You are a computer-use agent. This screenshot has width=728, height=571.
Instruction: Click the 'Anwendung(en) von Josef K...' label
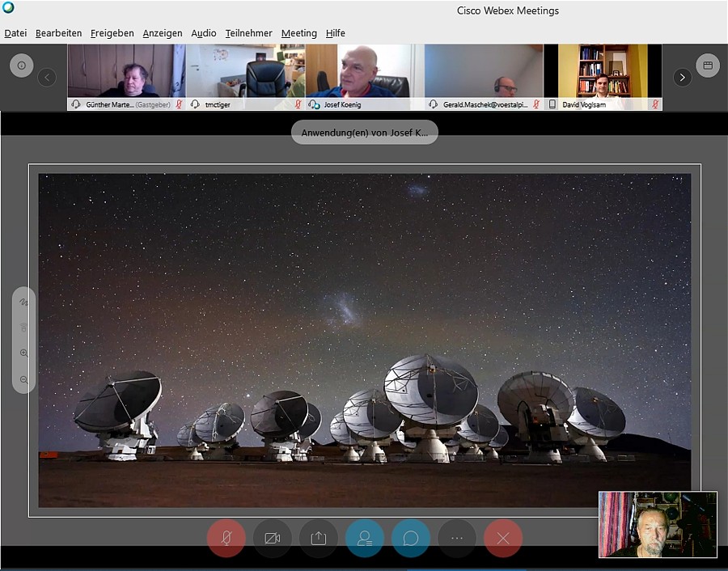tap(364, 133)
